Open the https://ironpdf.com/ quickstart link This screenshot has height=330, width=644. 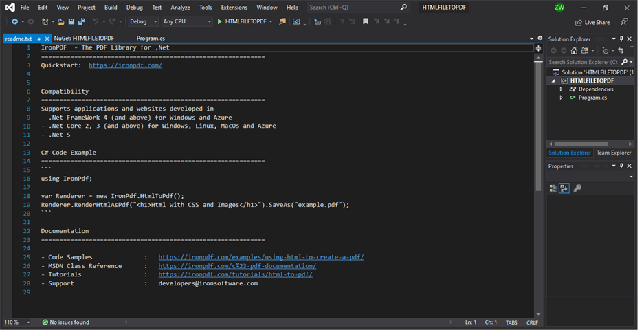[x=125, y=65]
